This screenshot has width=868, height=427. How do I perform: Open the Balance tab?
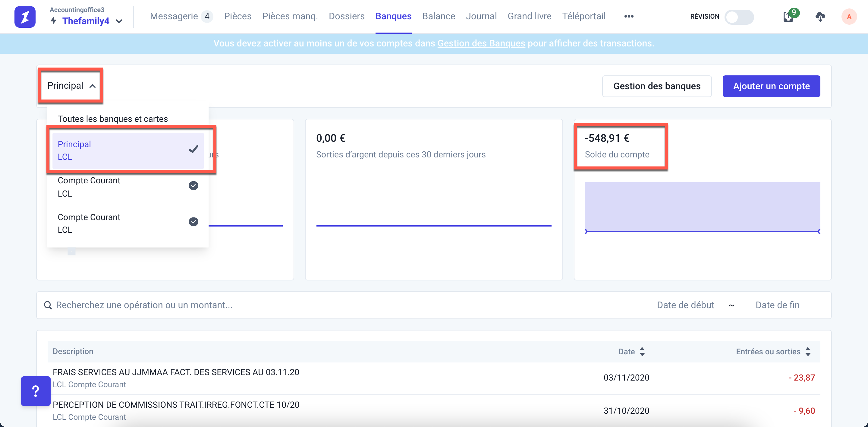click(x=439, y=16)
